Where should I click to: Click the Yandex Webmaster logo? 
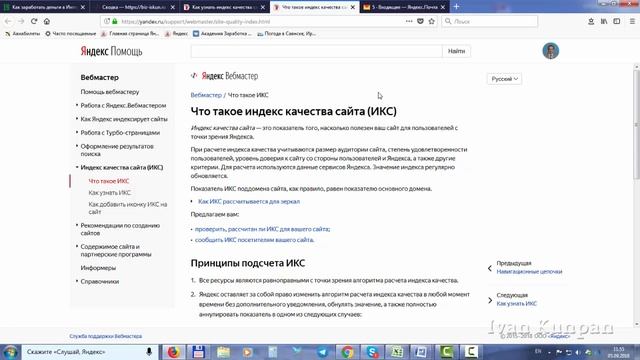click(x=224, y=76)
